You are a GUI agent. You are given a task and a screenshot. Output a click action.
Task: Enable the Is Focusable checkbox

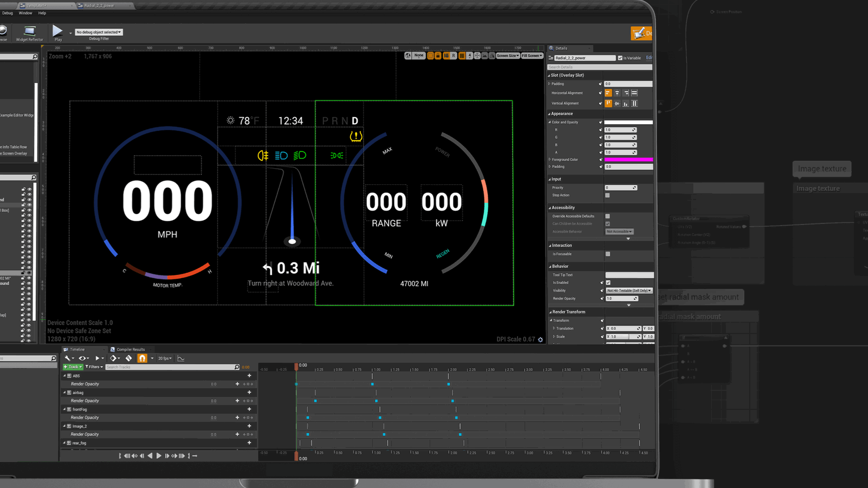(x=608, y=254)
